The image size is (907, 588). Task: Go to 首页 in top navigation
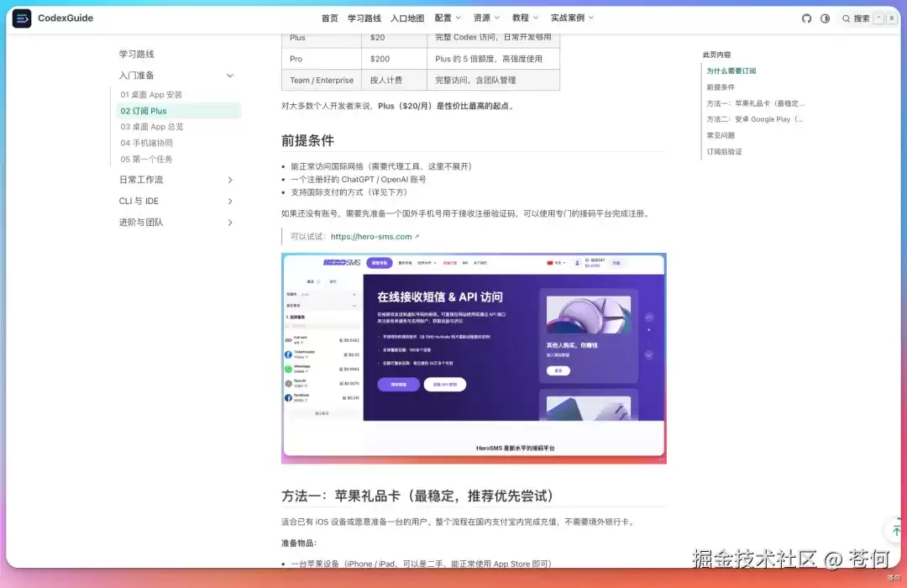(330, 18)
